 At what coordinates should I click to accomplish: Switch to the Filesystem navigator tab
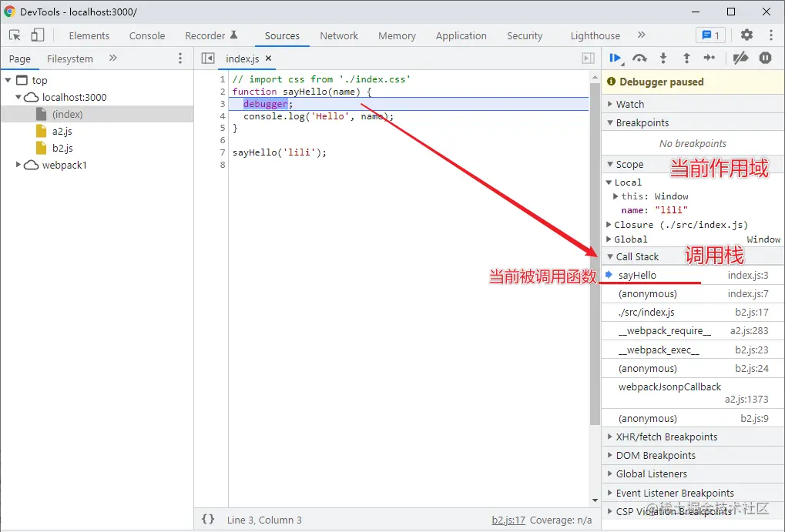click(69, 59)
